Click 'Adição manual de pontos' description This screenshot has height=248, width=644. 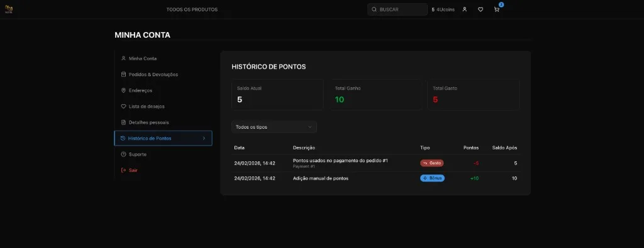[x=320, y=178]
